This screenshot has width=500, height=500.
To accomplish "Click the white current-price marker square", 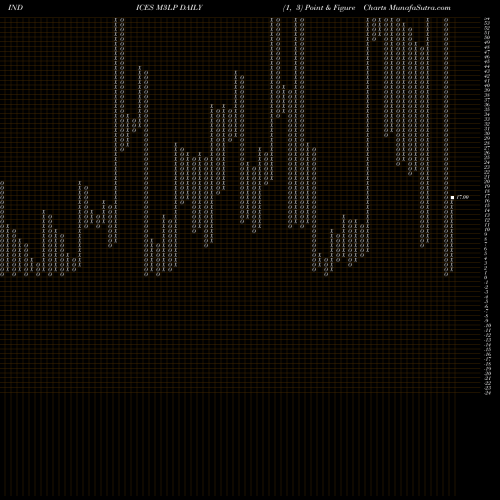I will coord(452,197).
